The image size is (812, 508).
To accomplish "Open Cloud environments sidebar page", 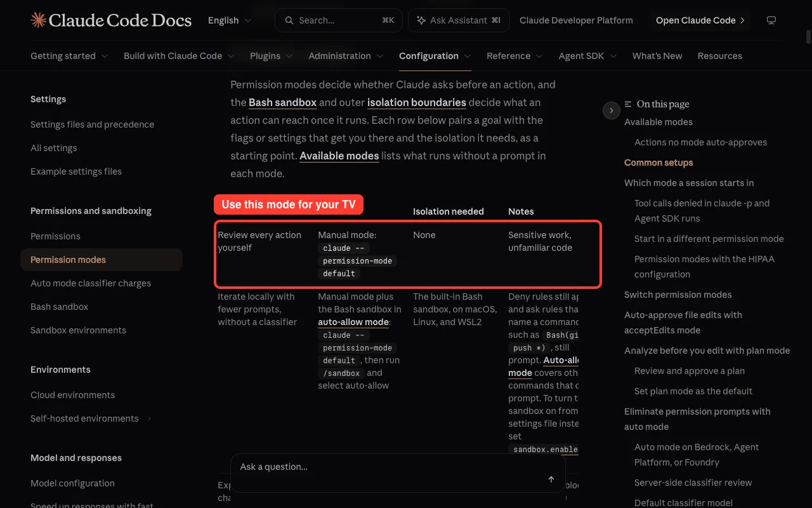I will click(x=73, y=395).
